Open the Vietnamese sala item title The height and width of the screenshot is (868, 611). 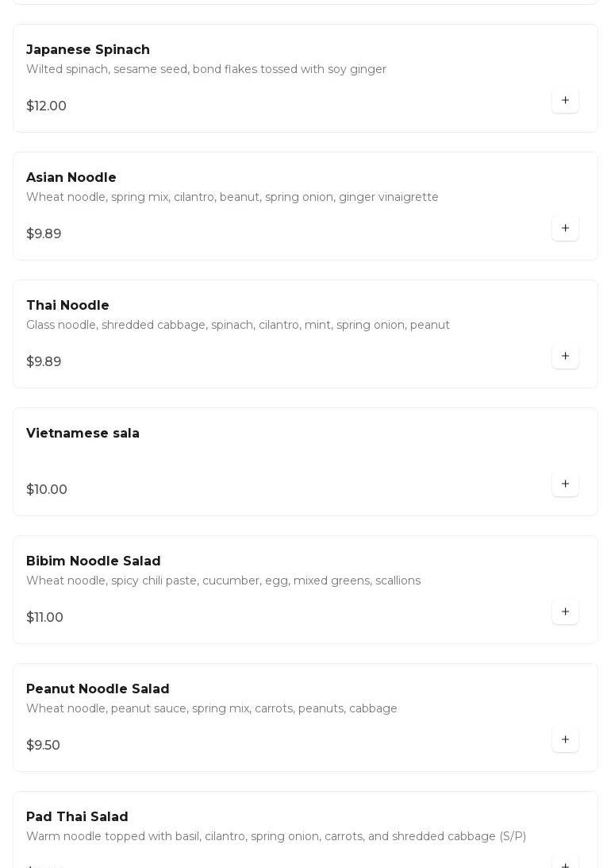(x=83, y=434)
